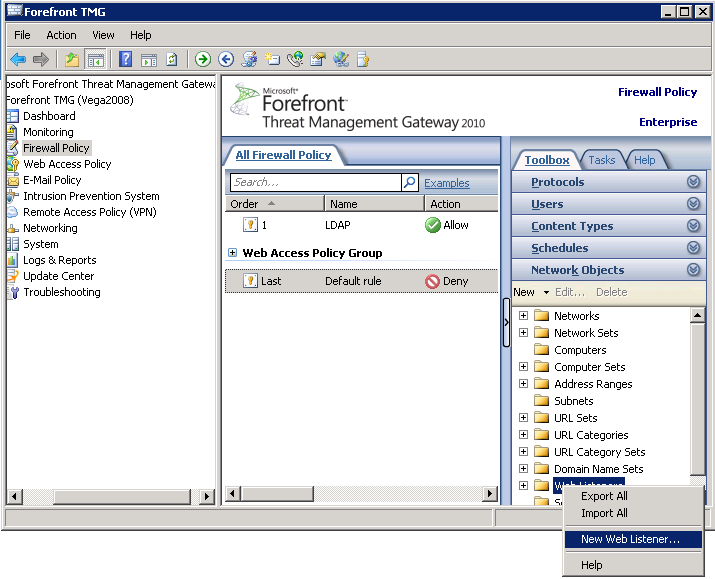This screenshot has height=579, width=715.
Task: Sort rules by Name column header
Action: [343, 204]
